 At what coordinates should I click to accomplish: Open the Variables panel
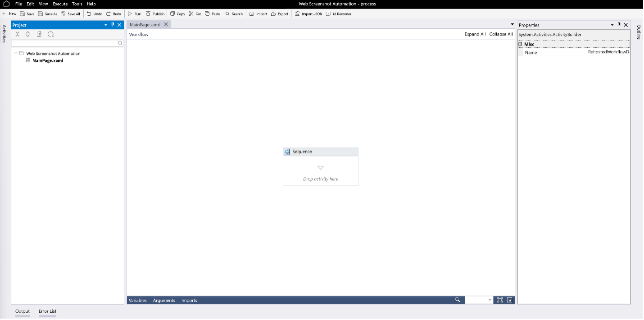coord(138,300)
